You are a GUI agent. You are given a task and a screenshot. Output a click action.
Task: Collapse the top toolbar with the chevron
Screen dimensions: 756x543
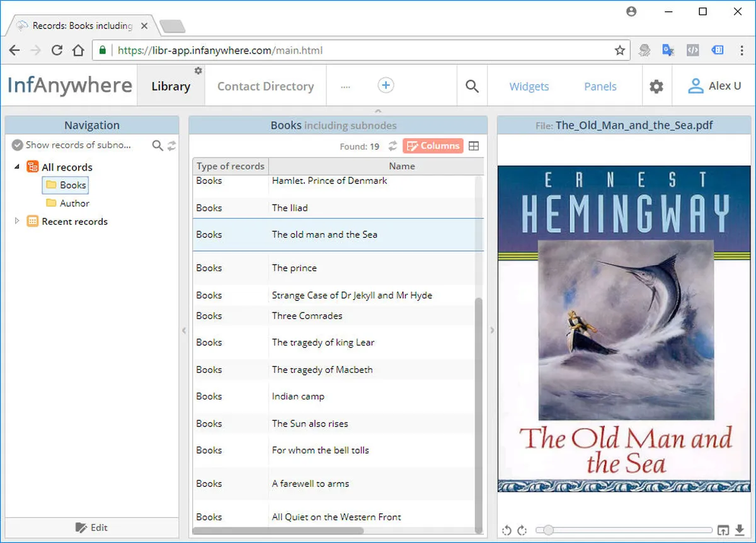[378, 111]
